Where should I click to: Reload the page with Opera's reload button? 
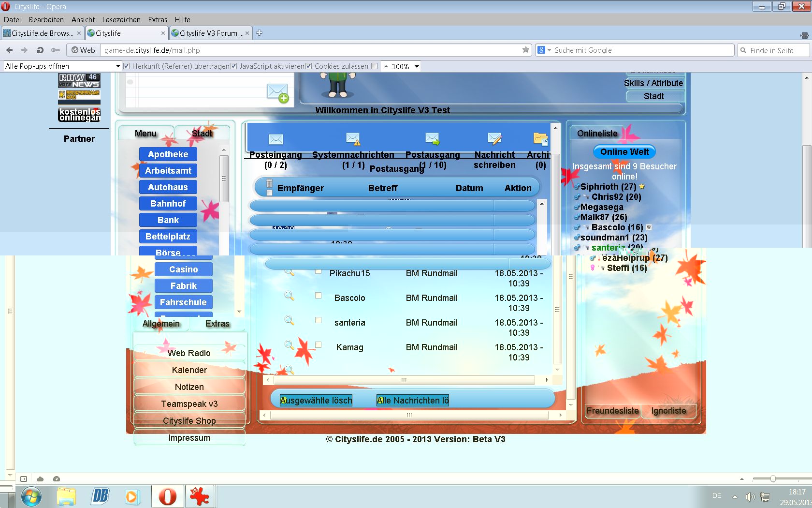40,50
